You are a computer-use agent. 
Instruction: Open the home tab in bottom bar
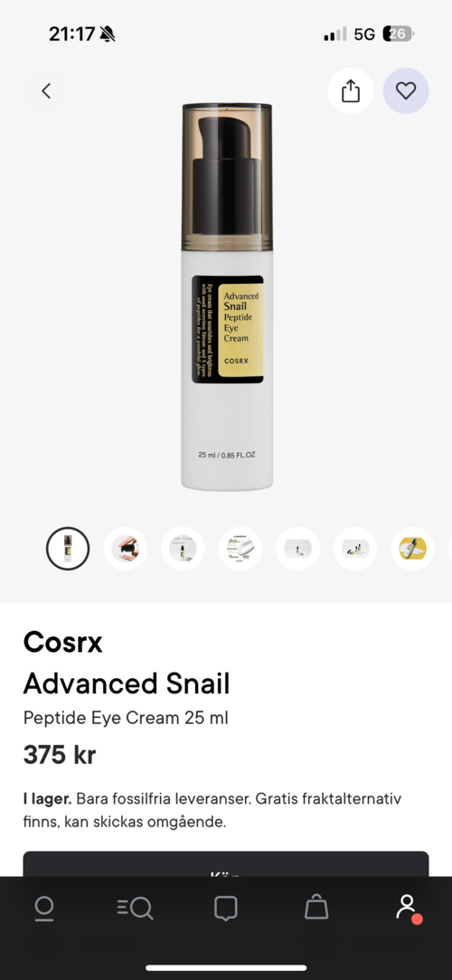(44, 908)
